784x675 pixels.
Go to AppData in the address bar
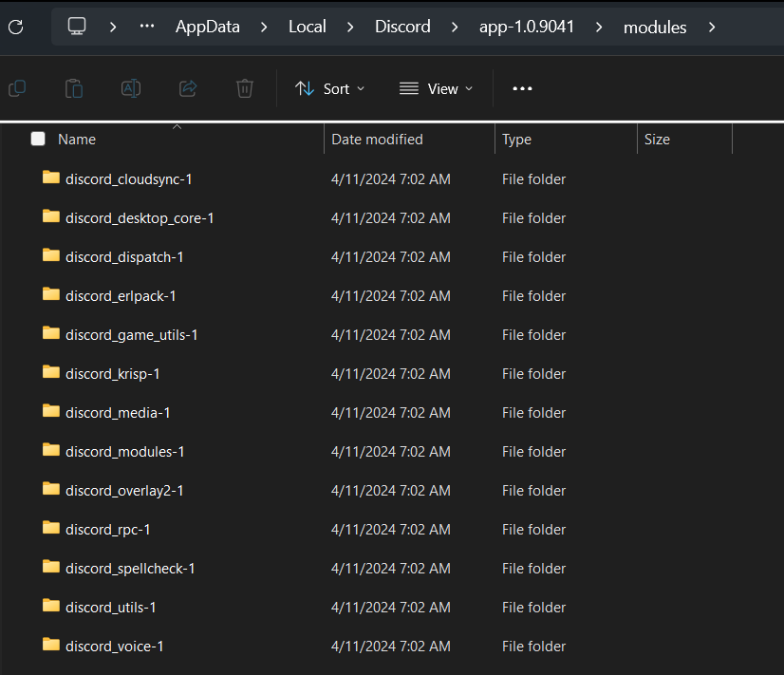[x=206, y=27]
